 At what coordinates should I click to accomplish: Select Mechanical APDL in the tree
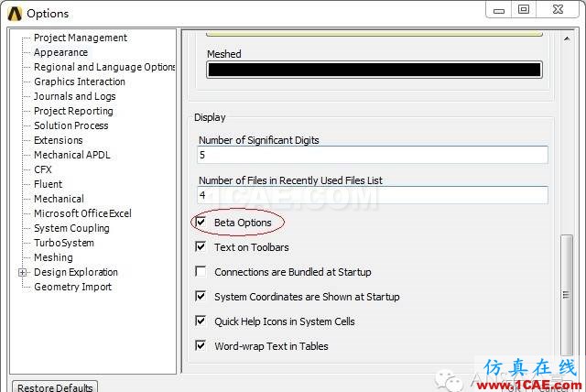pos(72,155)
